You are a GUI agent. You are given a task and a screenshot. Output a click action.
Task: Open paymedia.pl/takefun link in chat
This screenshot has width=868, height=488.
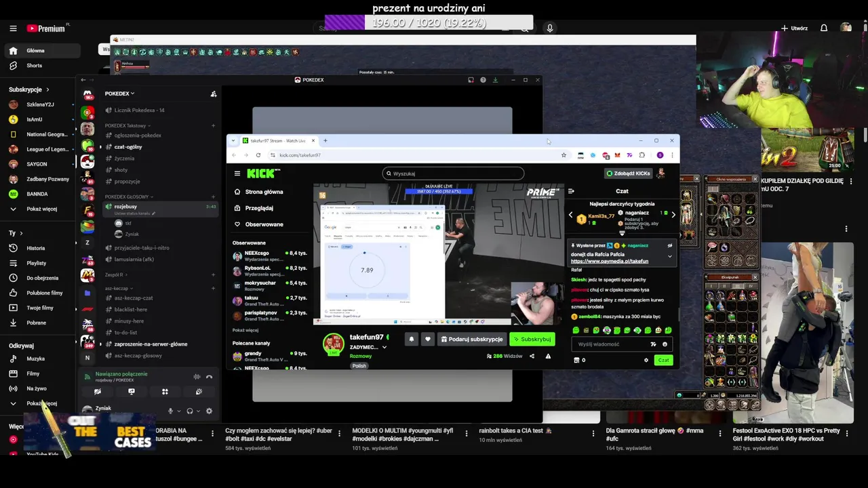click(610, 261)
